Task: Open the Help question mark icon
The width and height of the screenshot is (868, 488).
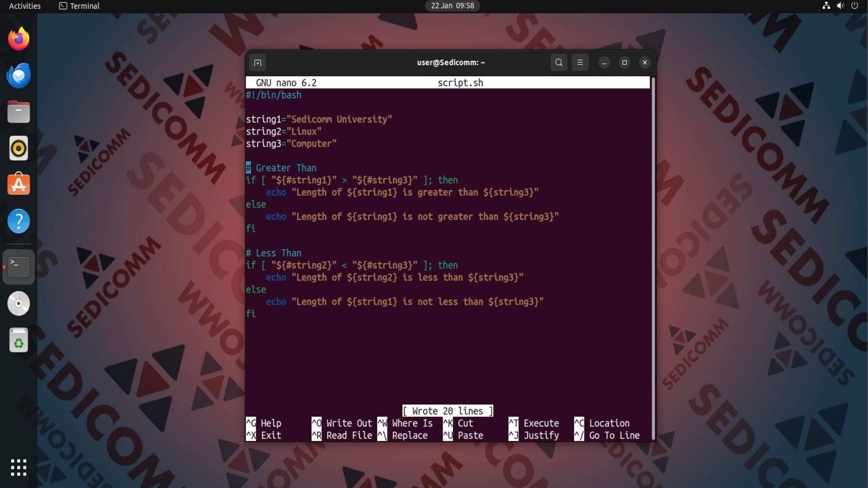Action: point(19,221)
